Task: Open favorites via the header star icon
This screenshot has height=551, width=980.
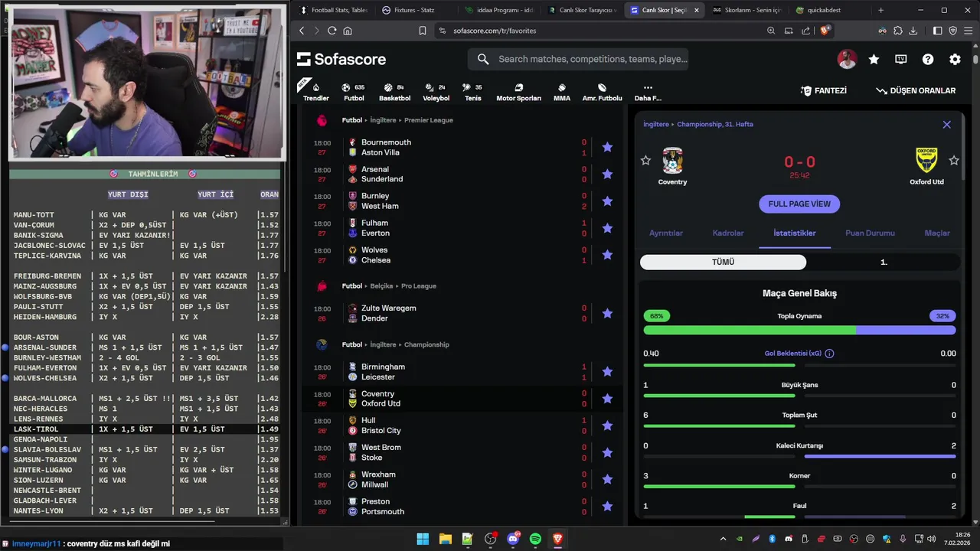Action: click(x=874, y=59)
